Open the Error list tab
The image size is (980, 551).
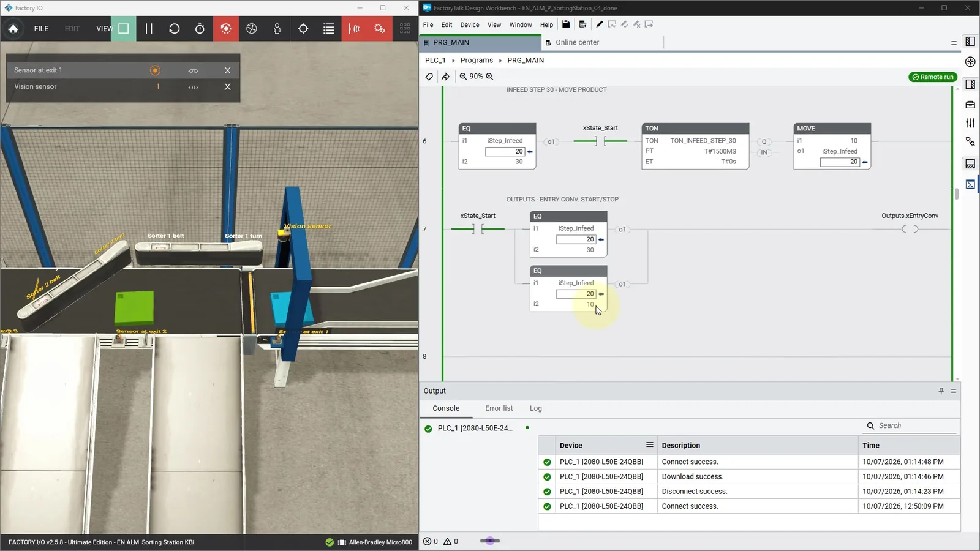(499, 408)
